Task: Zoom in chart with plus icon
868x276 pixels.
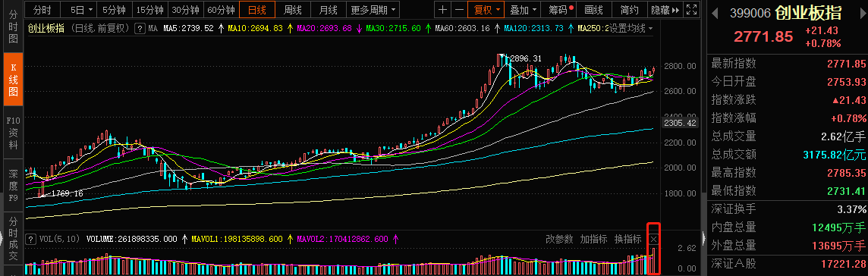Action: point(442,9)
